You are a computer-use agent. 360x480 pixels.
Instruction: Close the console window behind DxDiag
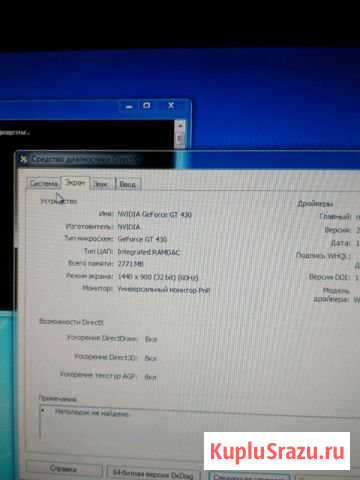point(171,105)
